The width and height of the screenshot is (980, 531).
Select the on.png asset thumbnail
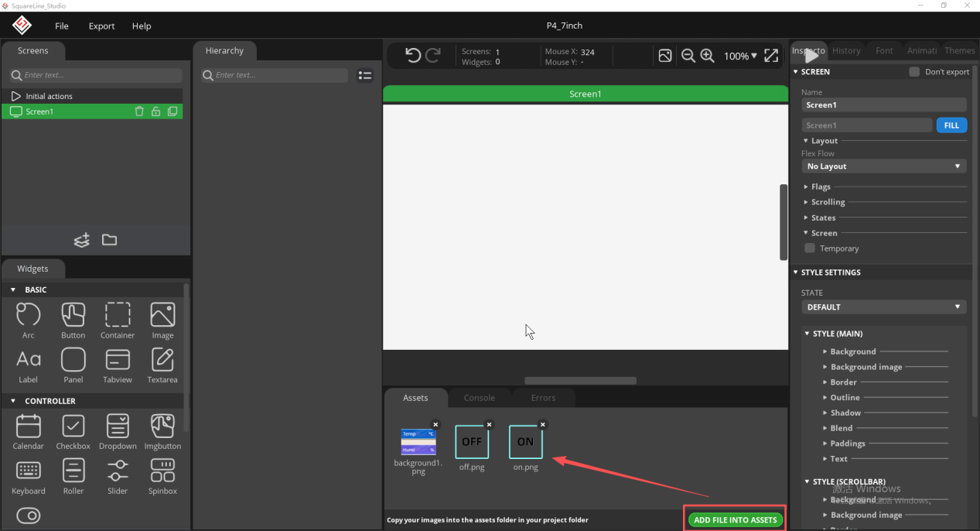tap(526, 442)
